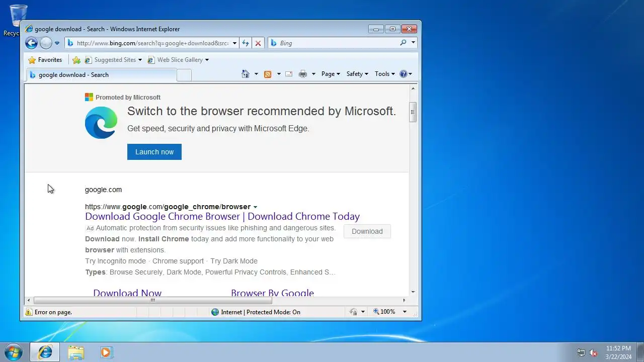
Task: Open the Browser By Google sublink
Action: (272, 293)
